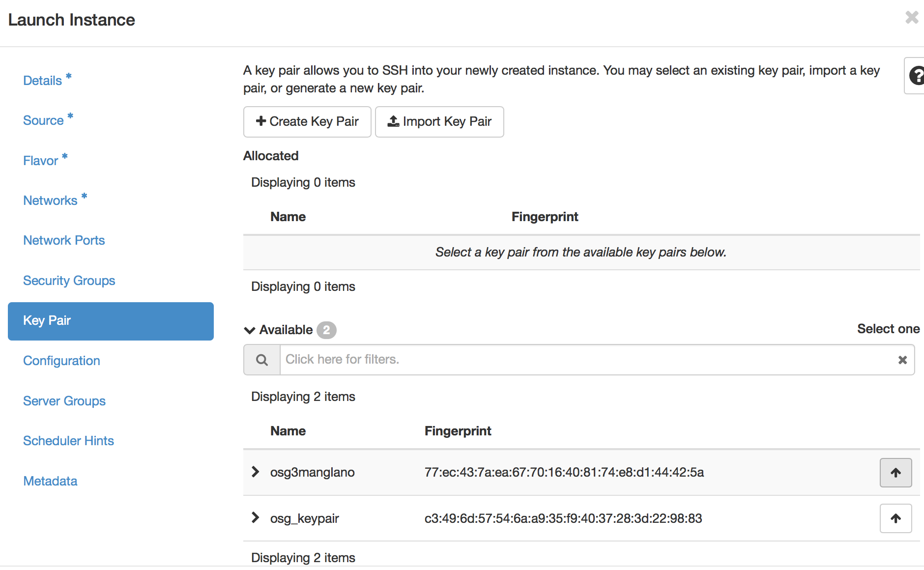Open the Details step
Viewport: 924px width, 570px height.
pos(43,81)
